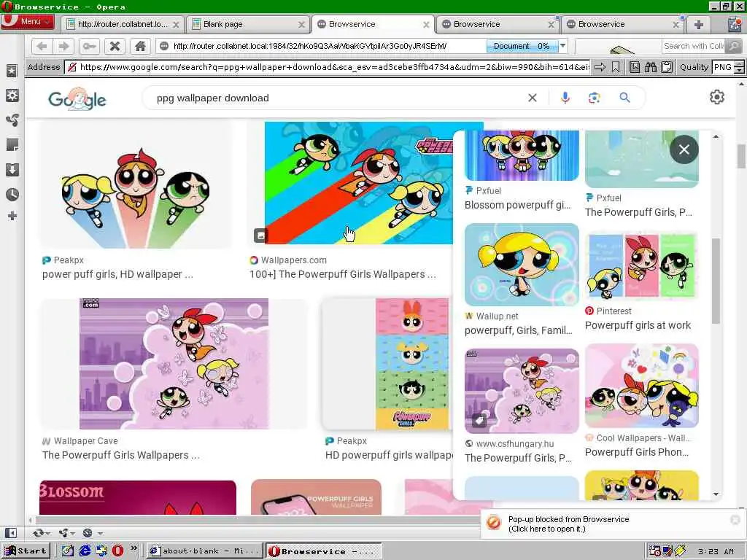Click the Browservice find binoculars icon

(x=650, y=67)
